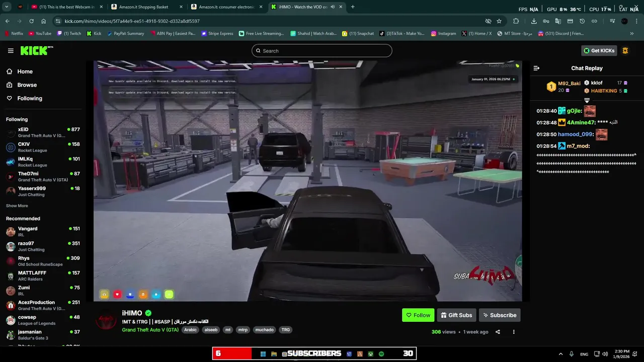Open the media control playlist icon
Image resolution: width=644 pixels, height=362 pixels.
(x=612, y=21)
